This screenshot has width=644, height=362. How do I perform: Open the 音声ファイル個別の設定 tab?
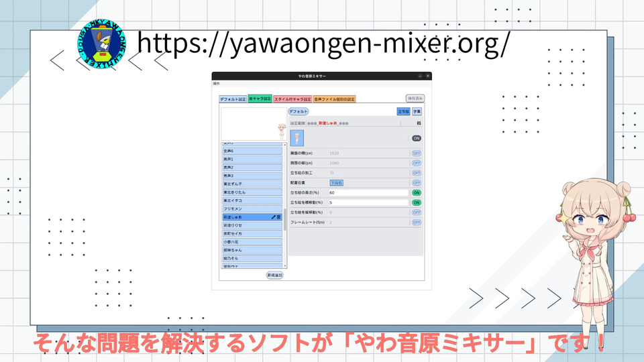click(x=334, y=99)
